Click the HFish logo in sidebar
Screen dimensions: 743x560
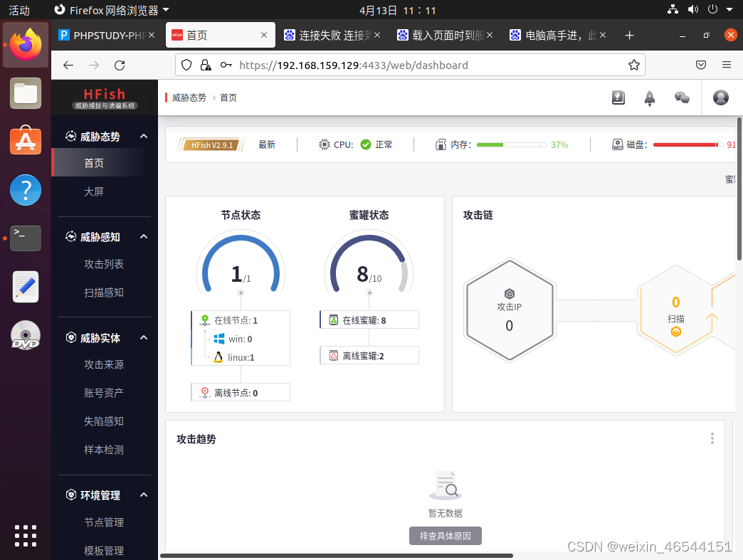pos(105,98)
